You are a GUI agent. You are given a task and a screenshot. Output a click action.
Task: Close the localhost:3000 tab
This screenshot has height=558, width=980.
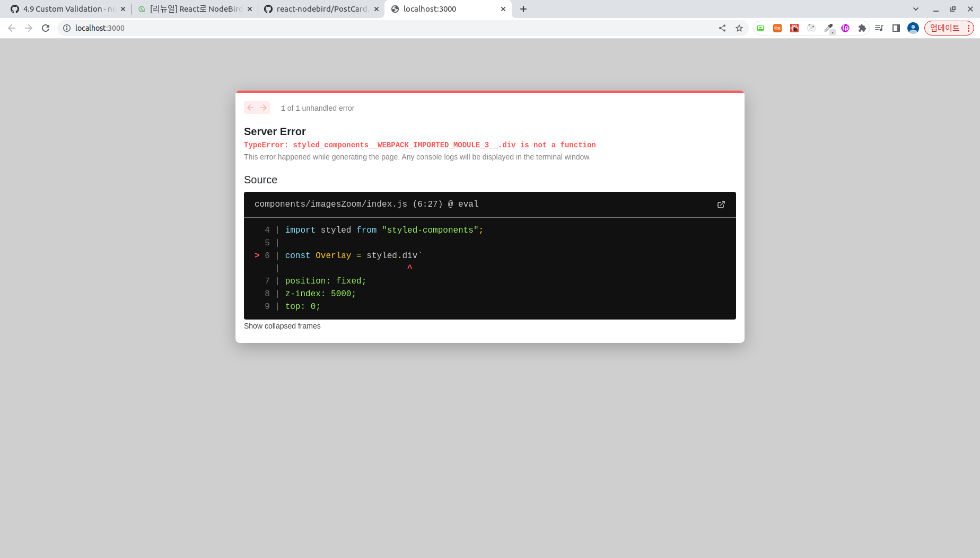pos(503,9)
